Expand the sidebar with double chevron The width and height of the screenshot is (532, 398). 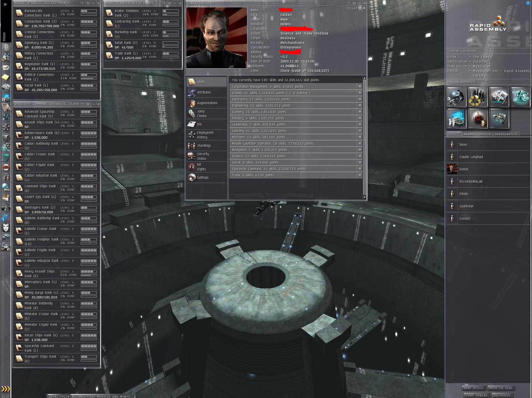[x=5, y=5]
